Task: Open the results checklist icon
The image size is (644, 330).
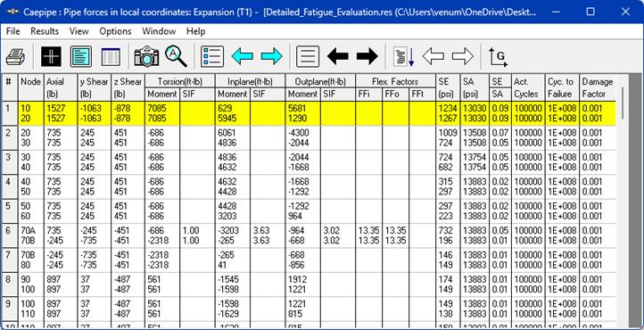Action: click(x=212, y=56)
